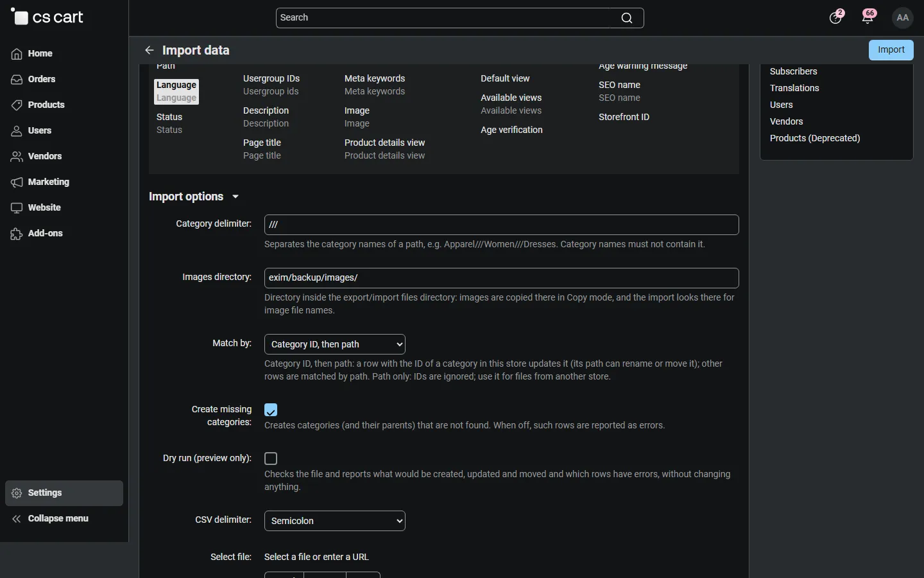Click the Add-ons puzzle icon

pos(17,234)
